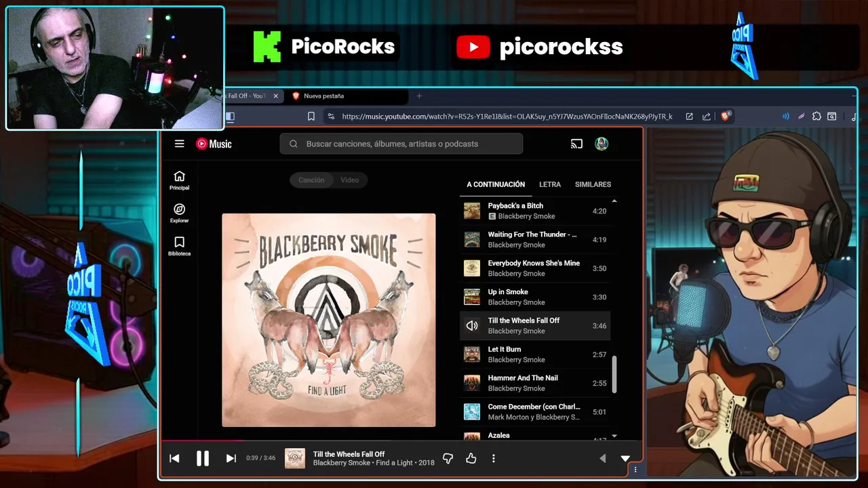Play Waiting For The Thunder from queue
Viewport: 868px width, 488px height.
pyautogui.click(x=535, y=239)
